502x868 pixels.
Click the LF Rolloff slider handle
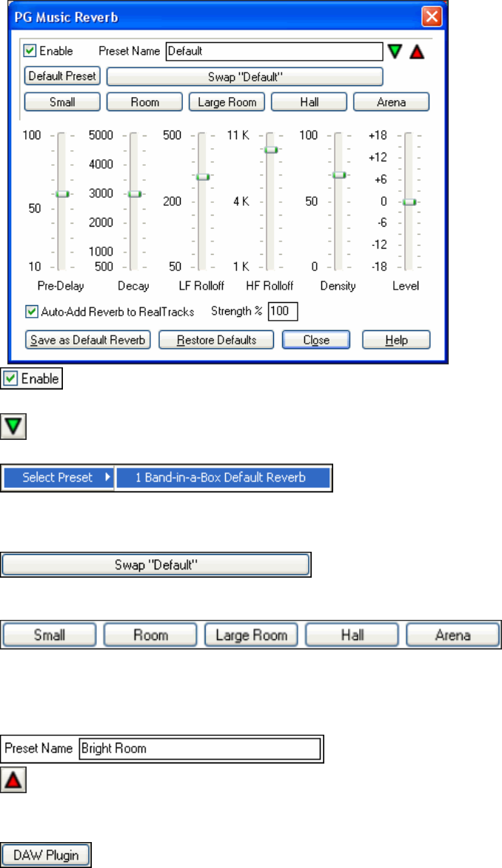point(203,176)
